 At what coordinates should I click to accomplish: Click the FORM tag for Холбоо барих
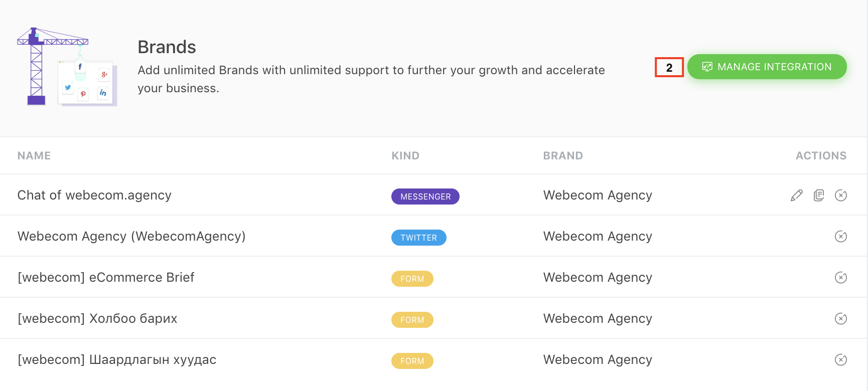pyautogui.click(x=412, y=320)
